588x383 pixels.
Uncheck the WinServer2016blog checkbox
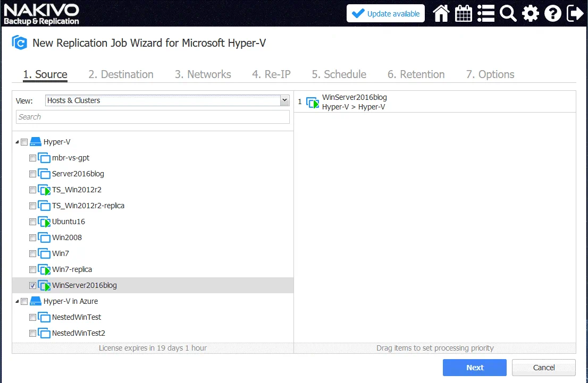pos(33,285)
